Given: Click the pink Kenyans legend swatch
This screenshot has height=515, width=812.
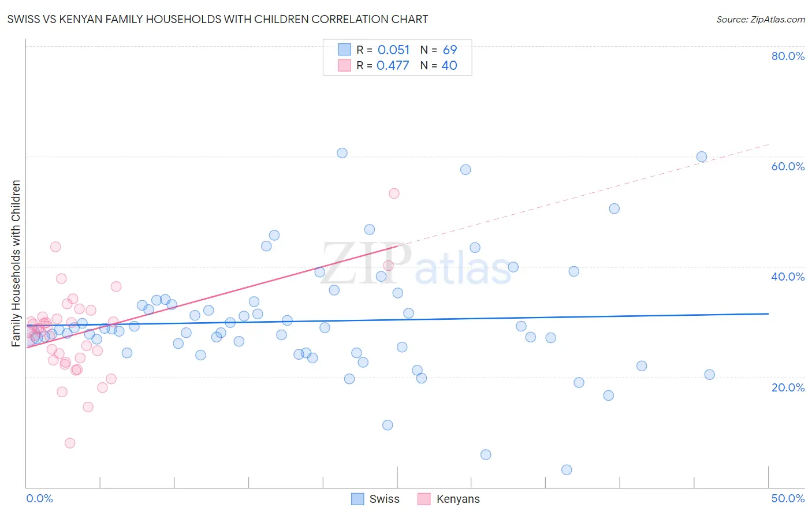Looking at the screenshot, I should [x=424, y=499].
